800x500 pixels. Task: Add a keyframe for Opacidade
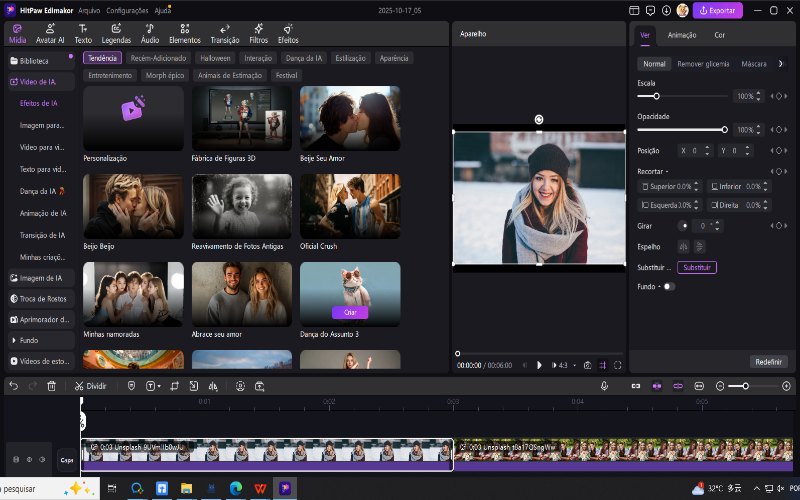click(x=779, y=130)
